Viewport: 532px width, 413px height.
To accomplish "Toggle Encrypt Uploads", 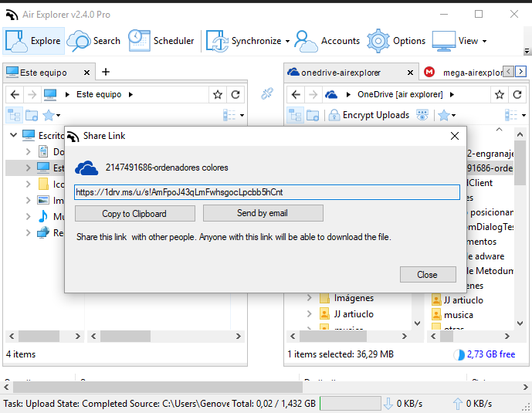I will tap(369, 115).
